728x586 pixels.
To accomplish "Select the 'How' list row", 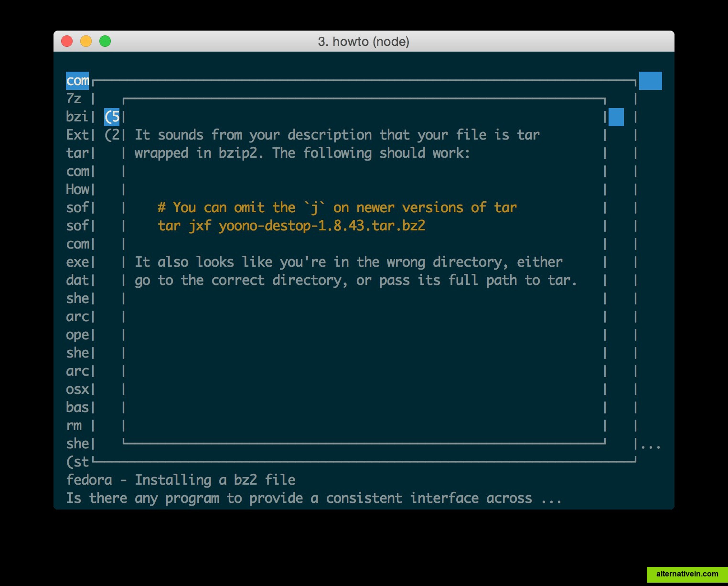I will click(77, 190).
